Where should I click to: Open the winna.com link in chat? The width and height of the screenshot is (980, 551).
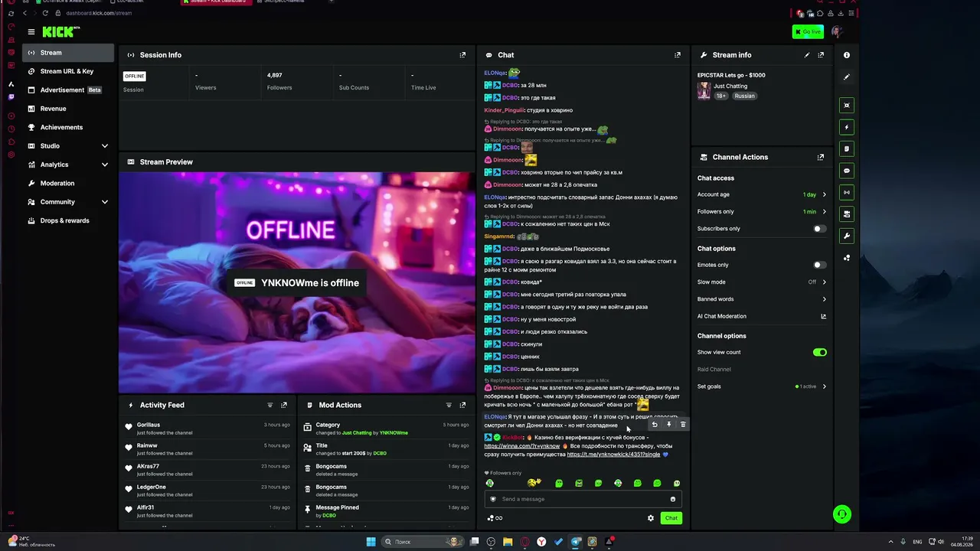pos(522,446)
